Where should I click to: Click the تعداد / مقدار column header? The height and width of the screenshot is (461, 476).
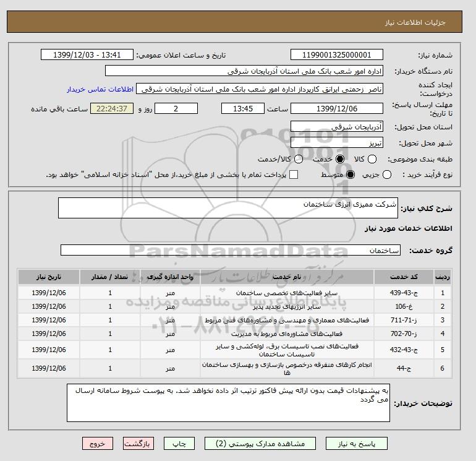coord(110,277)
